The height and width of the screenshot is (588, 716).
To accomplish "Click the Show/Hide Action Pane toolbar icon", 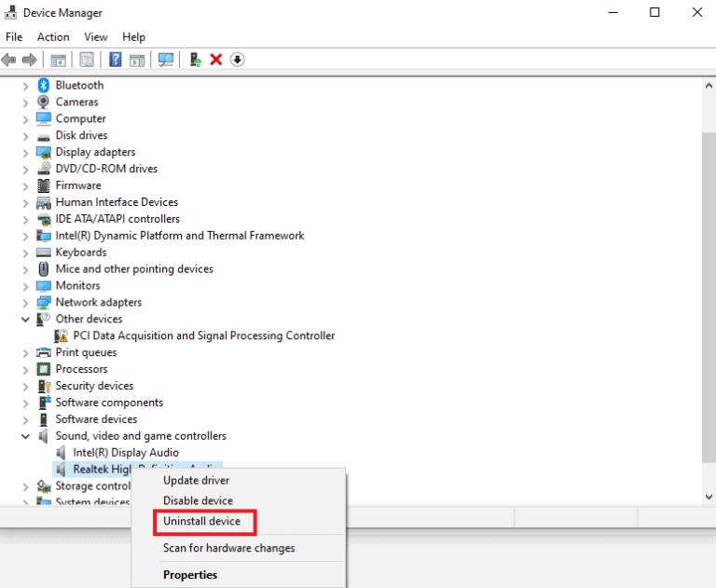I will pyautogui.click(x=137, y=60).
